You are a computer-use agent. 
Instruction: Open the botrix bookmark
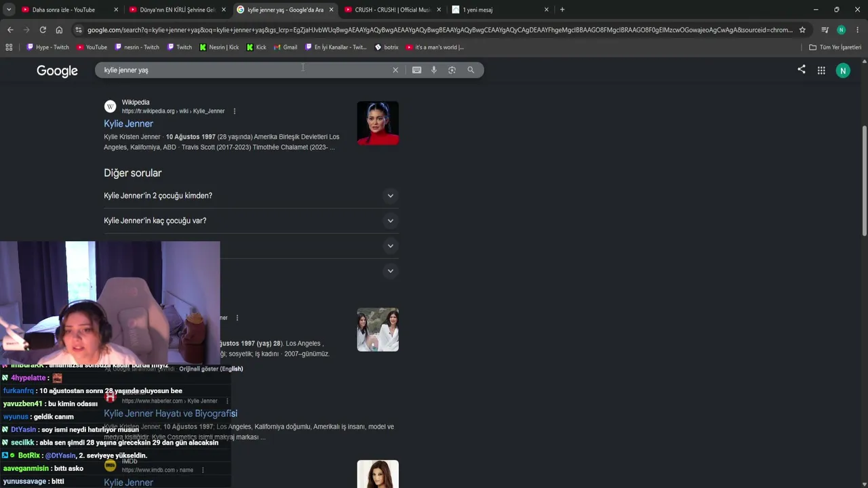coord(387,47)
